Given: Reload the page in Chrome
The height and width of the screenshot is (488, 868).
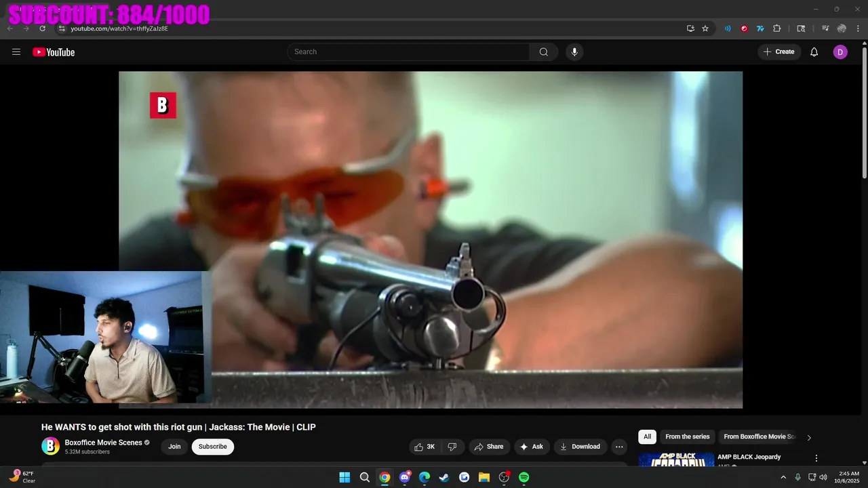Looking at the screenshot, I should tap(43, 28).
